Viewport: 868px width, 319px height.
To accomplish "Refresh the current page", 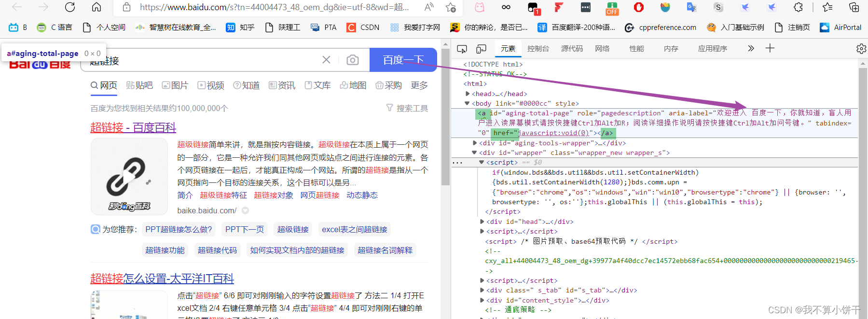I will tap(70, 7).
